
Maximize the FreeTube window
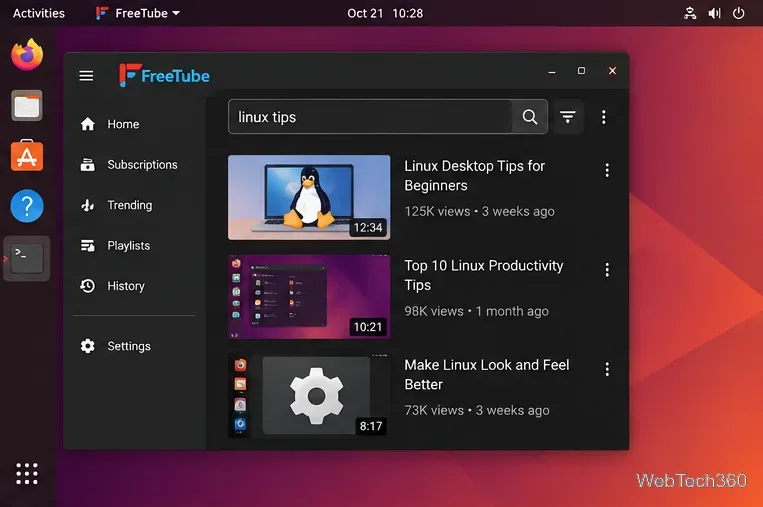point(581,71)
